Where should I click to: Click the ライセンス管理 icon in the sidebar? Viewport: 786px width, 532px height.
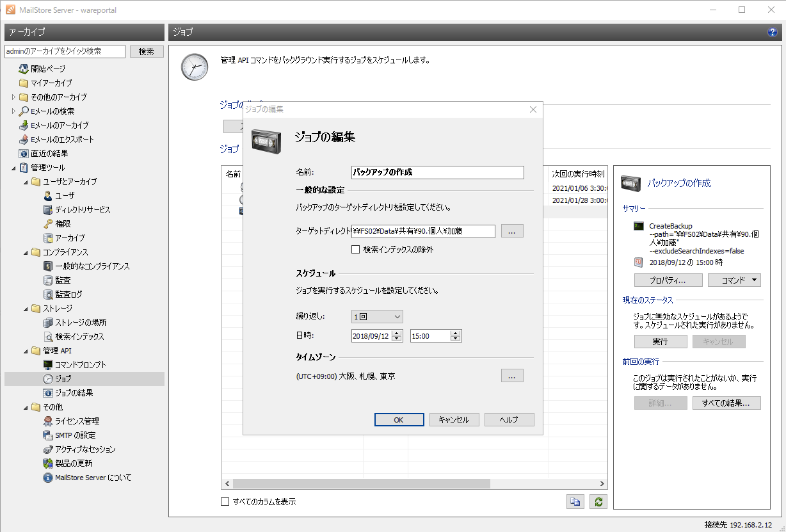[48, 421]
